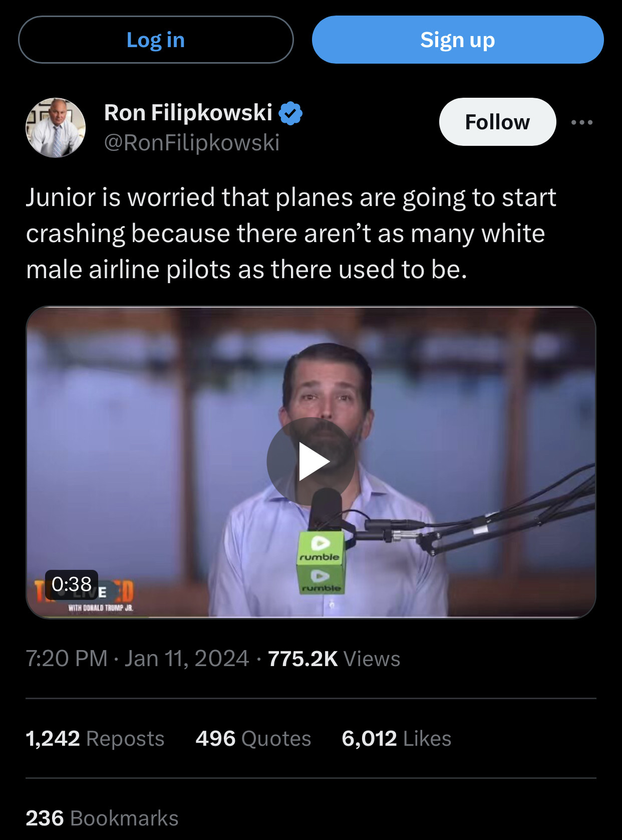Open the 496 Quotes list
The image size is (622, 840).
(x=253, y=739)
